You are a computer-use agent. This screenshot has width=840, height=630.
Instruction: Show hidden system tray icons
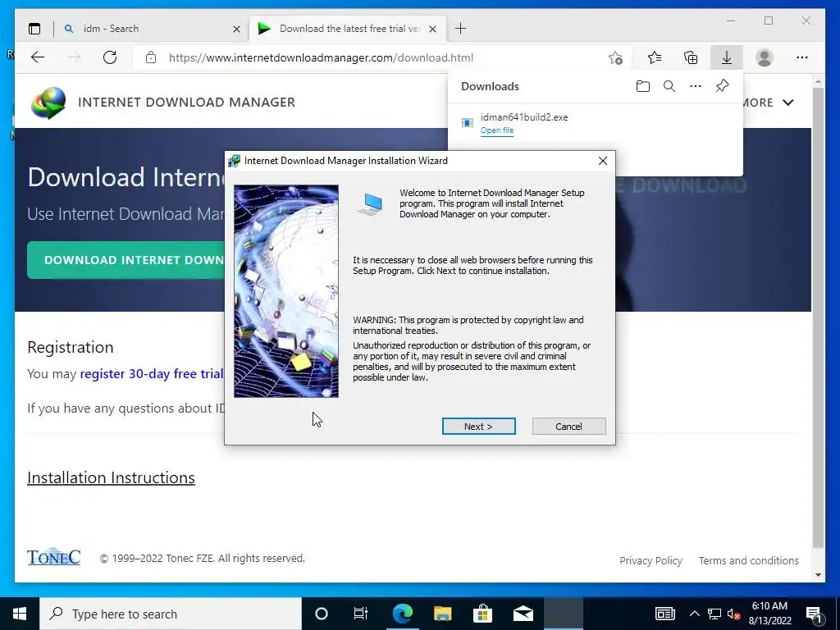click(x=694, y=614)
